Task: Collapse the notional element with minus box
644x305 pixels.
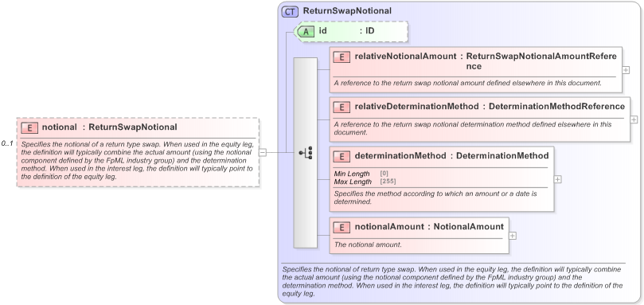Action: click(x=263, y=153)
